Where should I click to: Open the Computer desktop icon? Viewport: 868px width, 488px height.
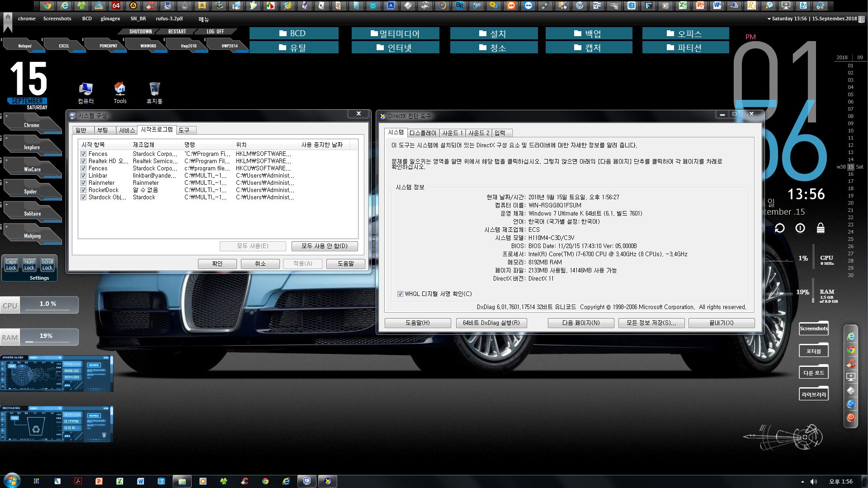[x=85, y=93]
